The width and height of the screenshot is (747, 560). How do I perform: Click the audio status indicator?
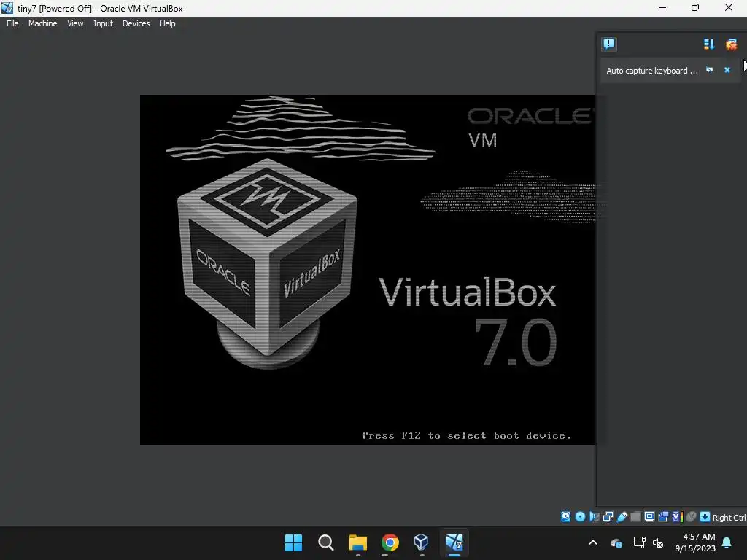(x=594, y=517)
